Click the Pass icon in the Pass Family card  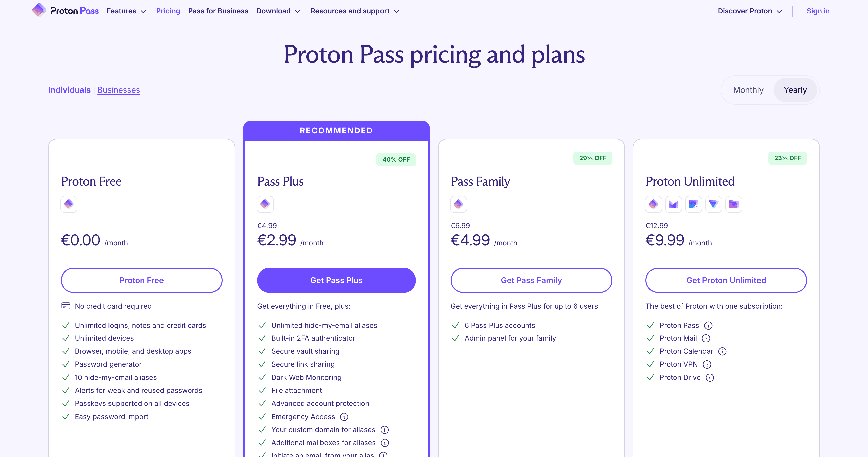coord(458,204)
